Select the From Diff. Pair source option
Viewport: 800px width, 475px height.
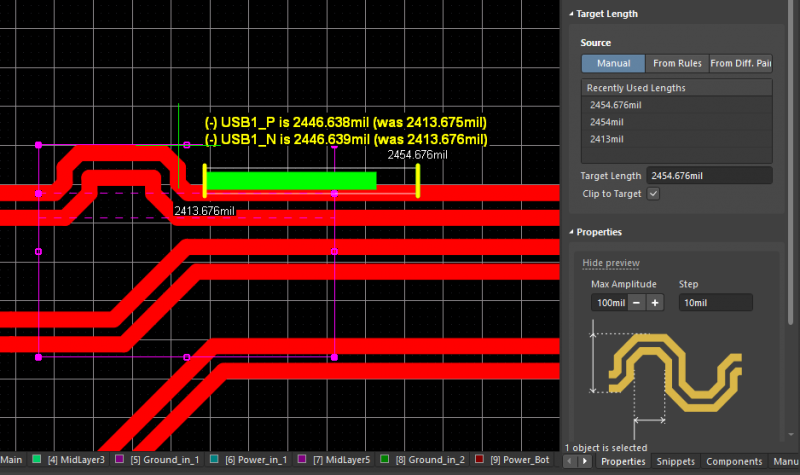pyautogui.click(x=740, y=63)
